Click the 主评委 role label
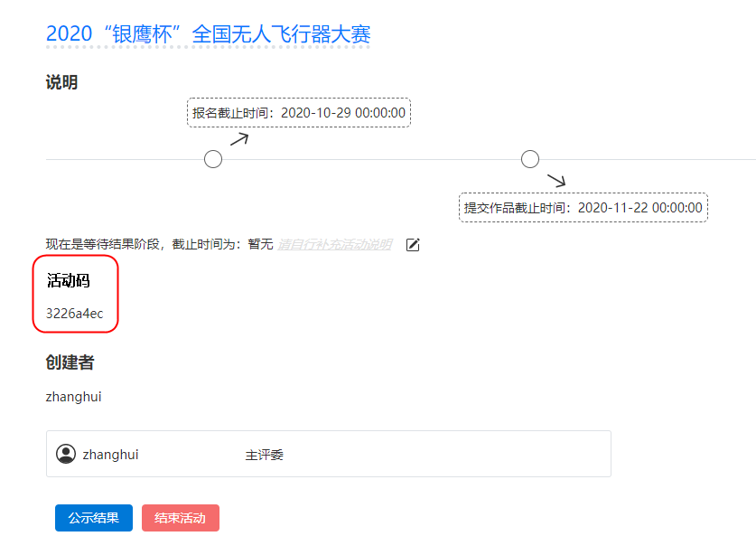Viewport: 756px width, 555px height. tap(265, 455)
